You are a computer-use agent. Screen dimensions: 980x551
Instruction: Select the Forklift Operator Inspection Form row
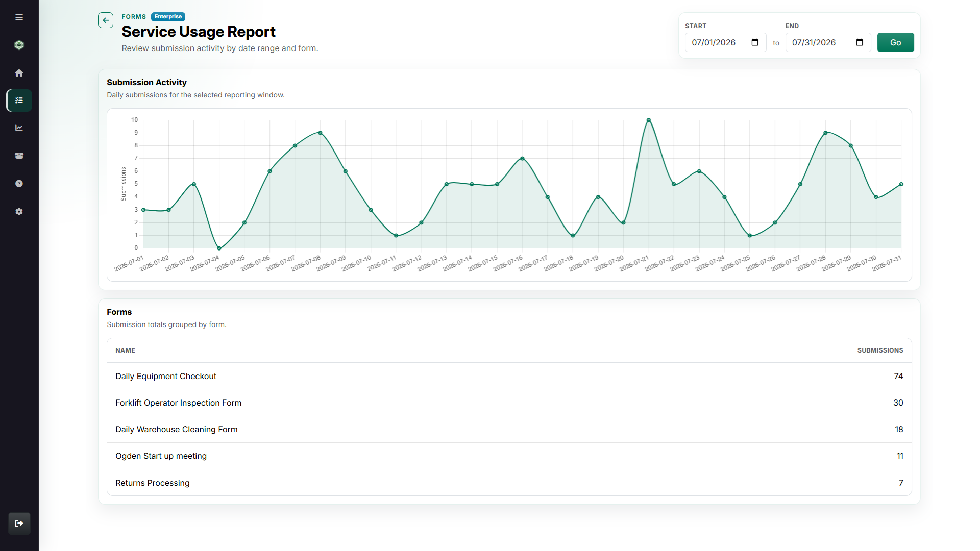pyautogui.click(x=509, y=403)
